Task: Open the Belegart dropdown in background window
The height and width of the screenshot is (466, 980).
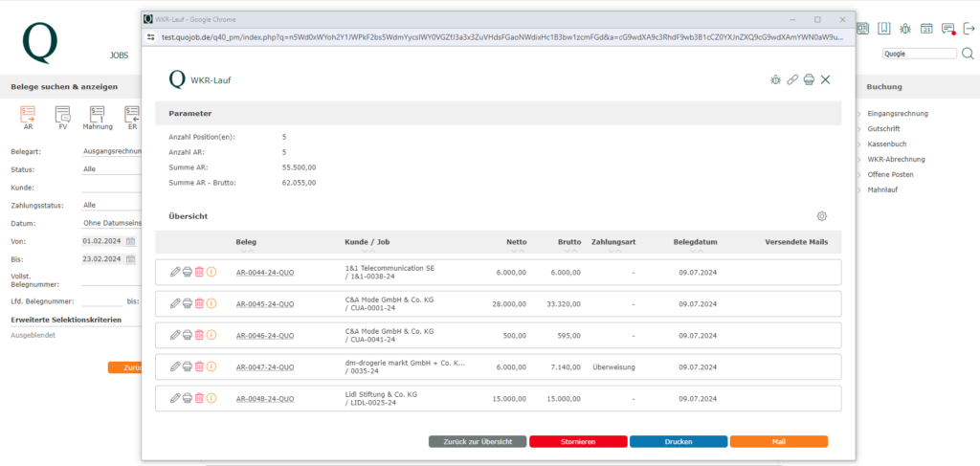Action: [x=112, y=151]
